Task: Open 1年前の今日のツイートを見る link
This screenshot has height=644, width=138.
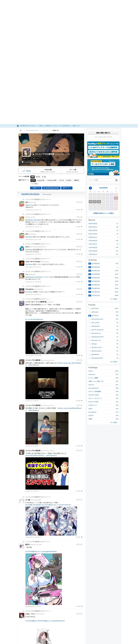Action: click(103, 213)
